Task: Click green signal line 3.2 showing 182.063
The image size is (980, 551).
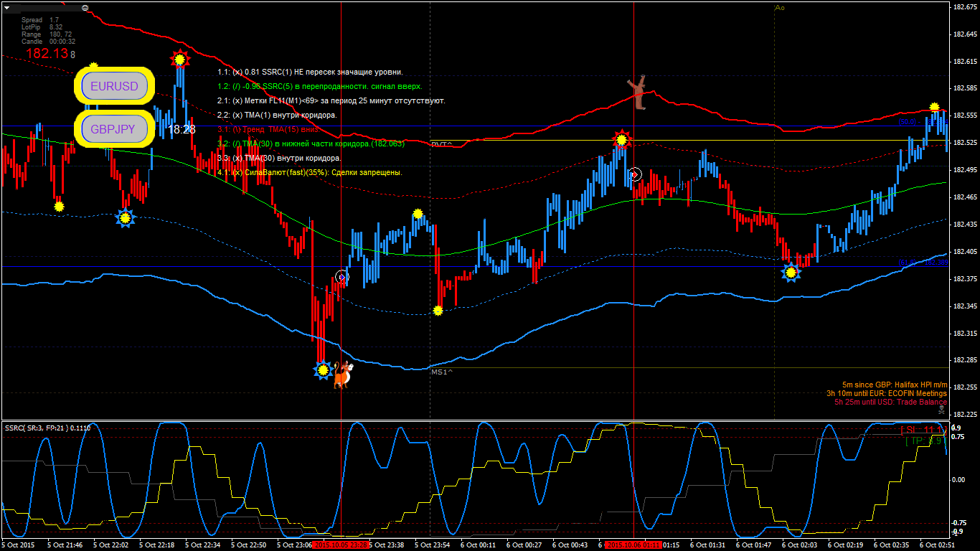Action: point(311,143)
